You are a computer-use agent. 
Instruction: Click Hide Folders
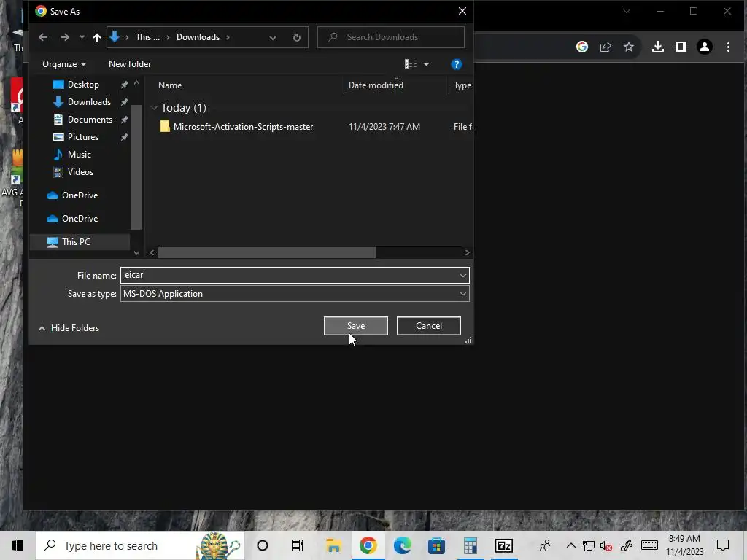pyautogui.click(x=69, y=328)
